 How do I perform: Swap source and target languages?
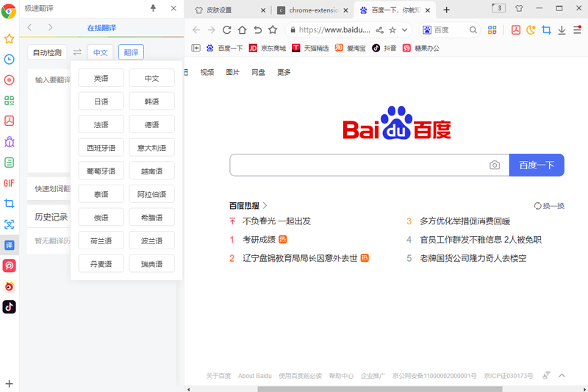[x=77, y=52]
